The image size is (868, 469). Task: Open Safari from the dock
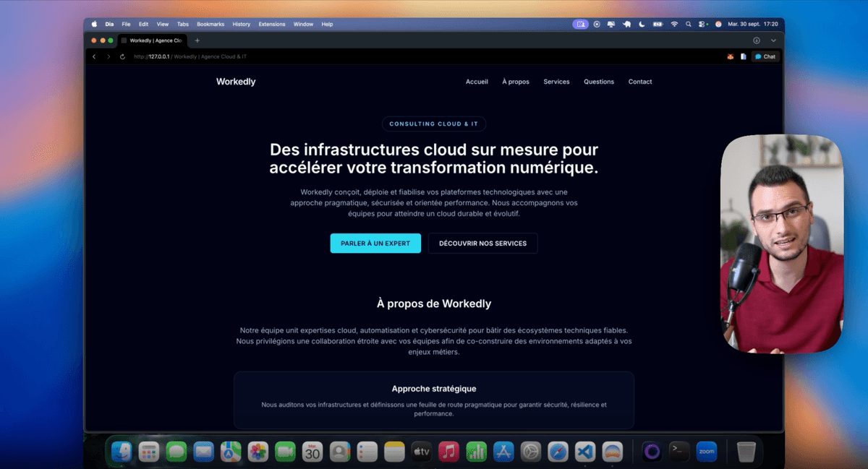pyautogui.click(x=558, y=452)
